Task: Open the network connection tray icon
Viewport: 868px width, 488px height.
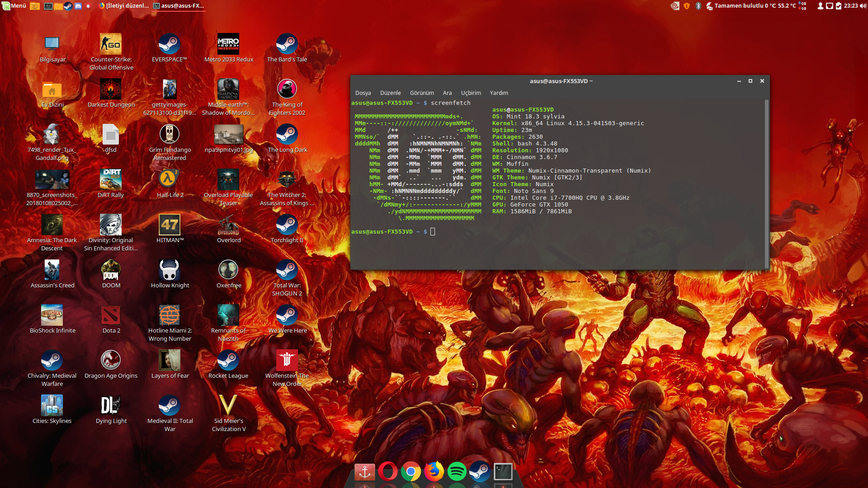Action: coord(830,6)
